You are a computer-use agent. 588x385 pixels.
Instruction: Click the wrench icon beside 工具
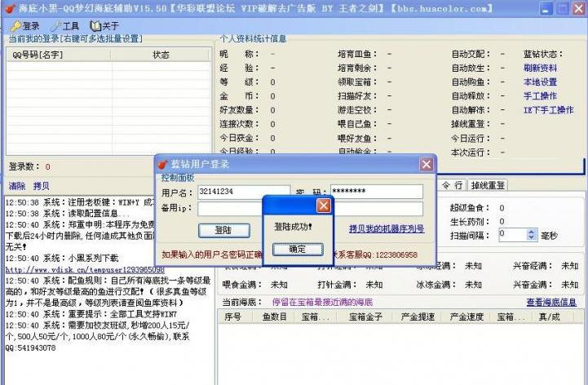[x=56, y=26]
